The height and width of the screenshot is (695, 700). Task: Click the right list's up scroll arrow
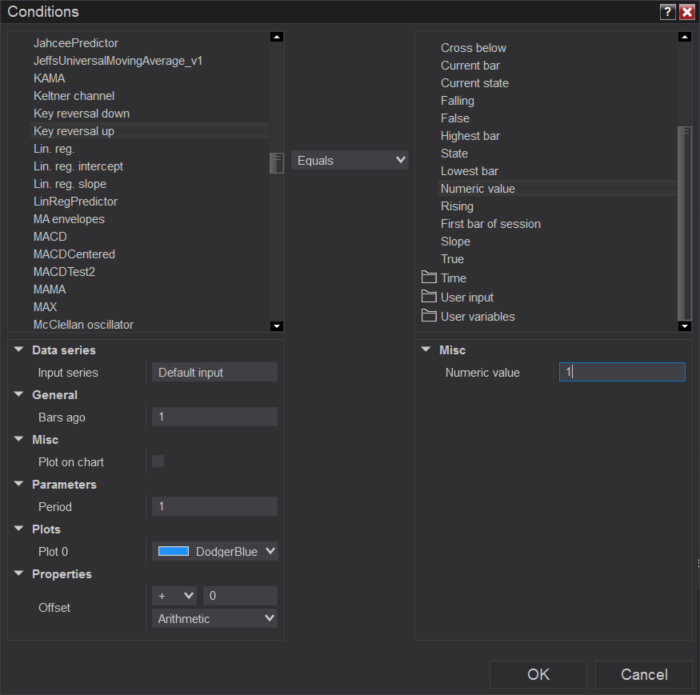(x=684, y=37)
